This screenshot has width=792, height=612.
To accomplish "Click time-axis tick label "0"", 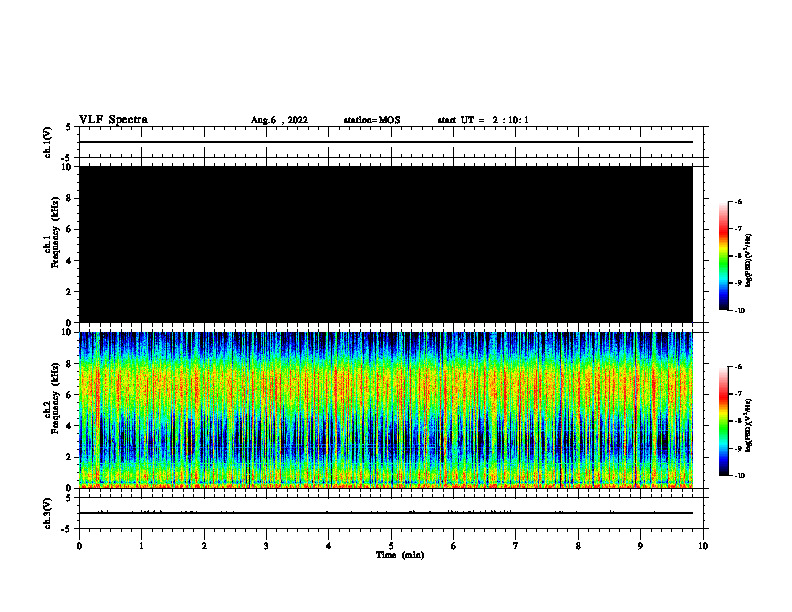I will (x=79, y=546).
